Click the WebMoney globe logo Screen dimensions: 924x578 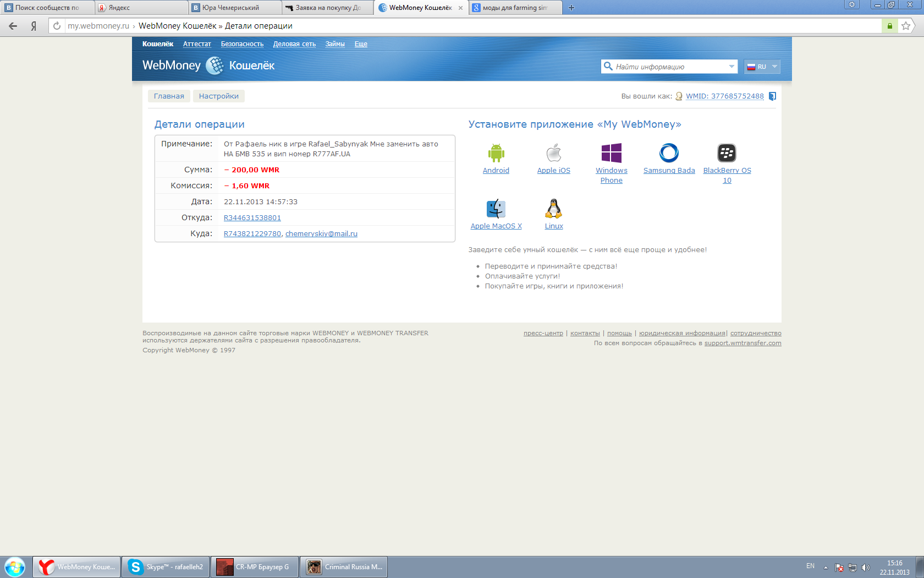click(x=215, y=66)
